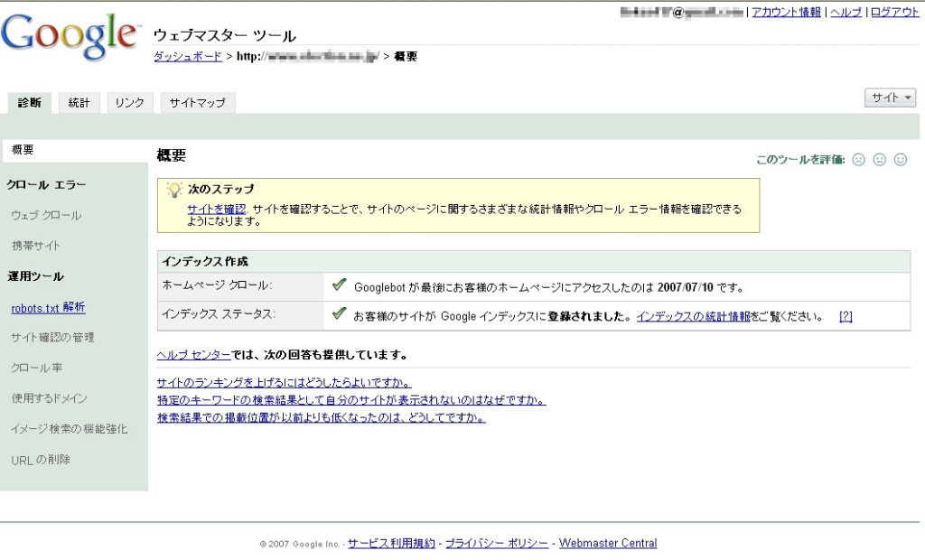This screenshot has width=925, height=560.
Task: Open the アカウント情報 link
Action: coord(786,13)
